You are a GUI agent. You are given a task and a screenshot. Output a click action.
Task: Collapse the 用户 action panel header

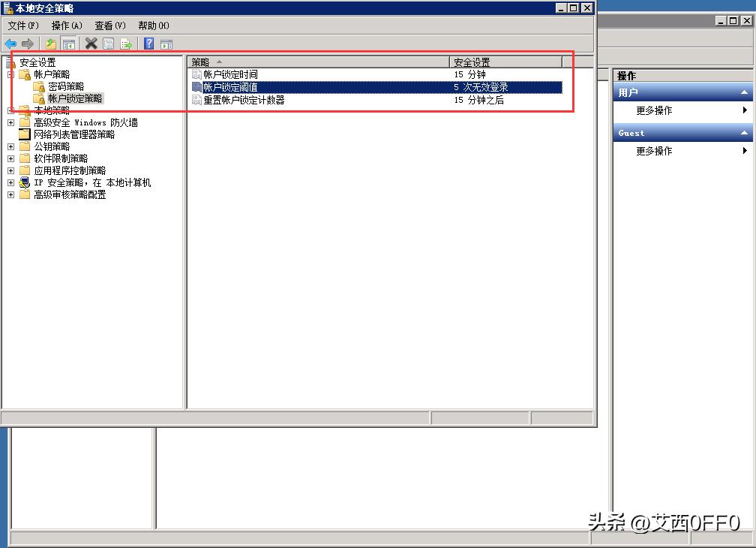(x=745, y=92)
